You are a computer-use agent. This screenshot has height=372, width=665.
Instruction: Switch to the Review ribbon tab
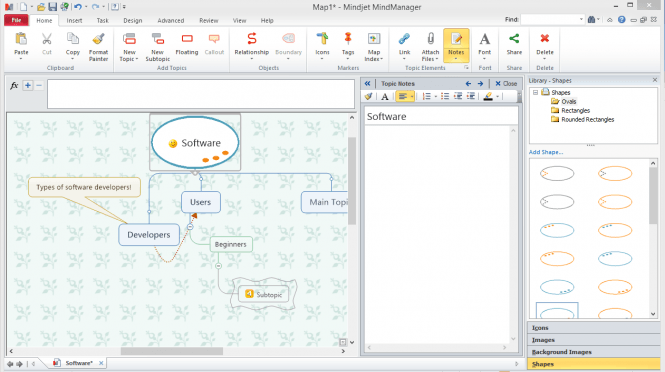coord(208,20)
